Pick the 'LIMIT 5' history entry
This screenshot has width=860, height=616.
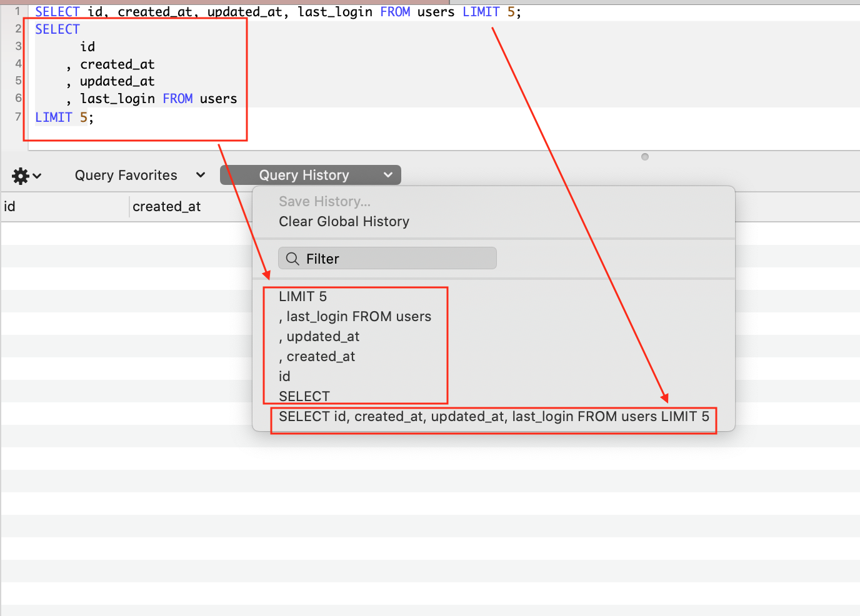302,297
